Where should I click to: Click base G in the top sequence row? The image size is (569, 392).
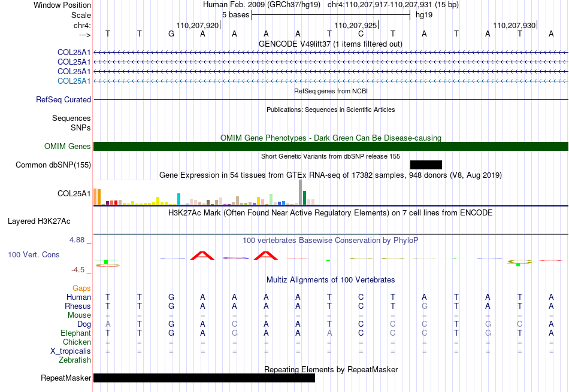[x=171, y=34]
